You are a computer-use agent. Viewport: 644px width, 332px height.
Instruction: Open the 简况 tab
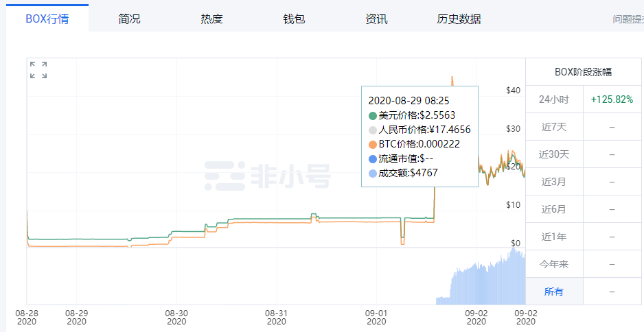(x=129, y=19)
